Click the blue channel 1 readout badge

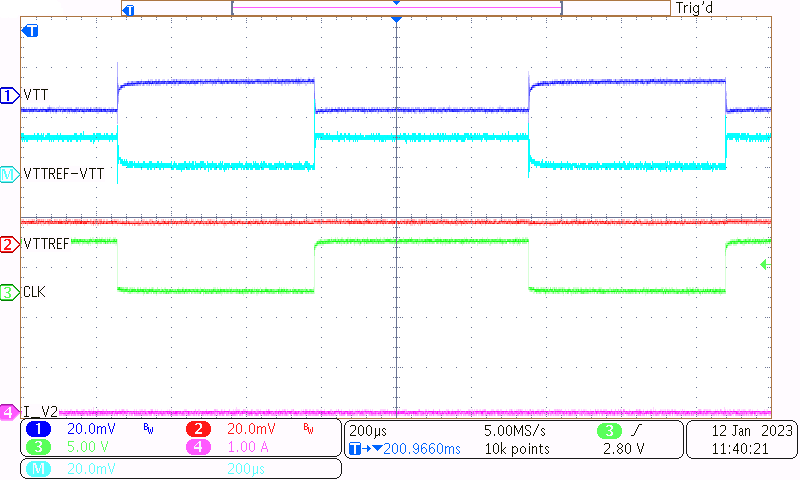pos(38,429)
